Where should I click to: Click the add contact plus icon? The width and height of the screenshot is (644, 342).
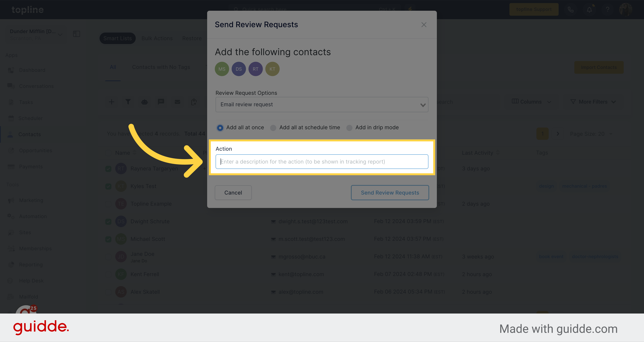(x=111, y=102)
